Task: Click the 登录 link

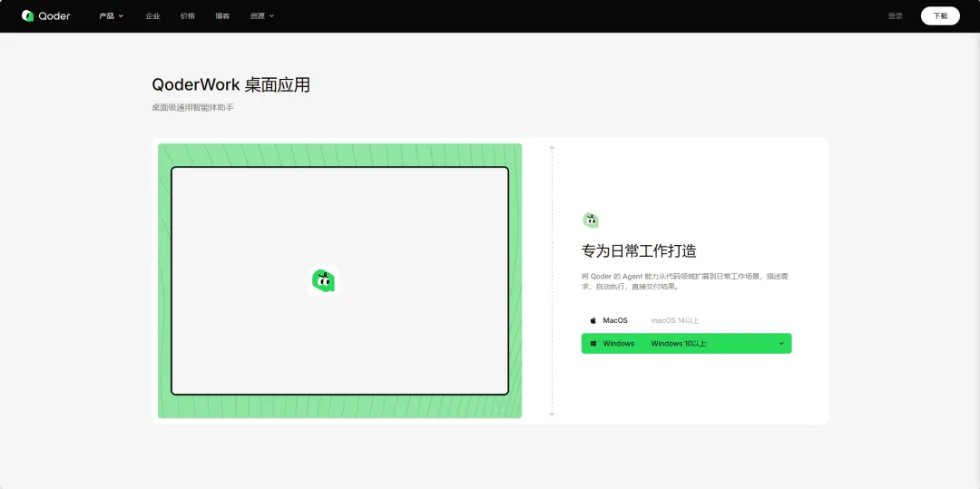Action: pyautogui.click(x=895, y=16)
